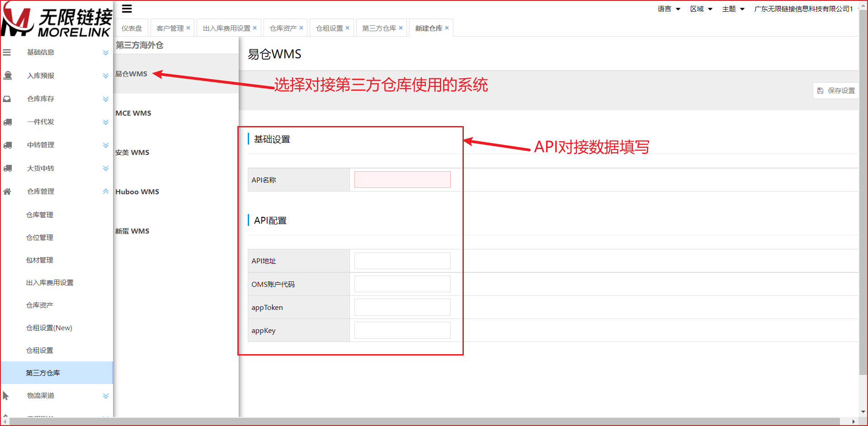Click the 基础信息 list icon
Viewport: 868px width, 426px height.
point(7,52)
